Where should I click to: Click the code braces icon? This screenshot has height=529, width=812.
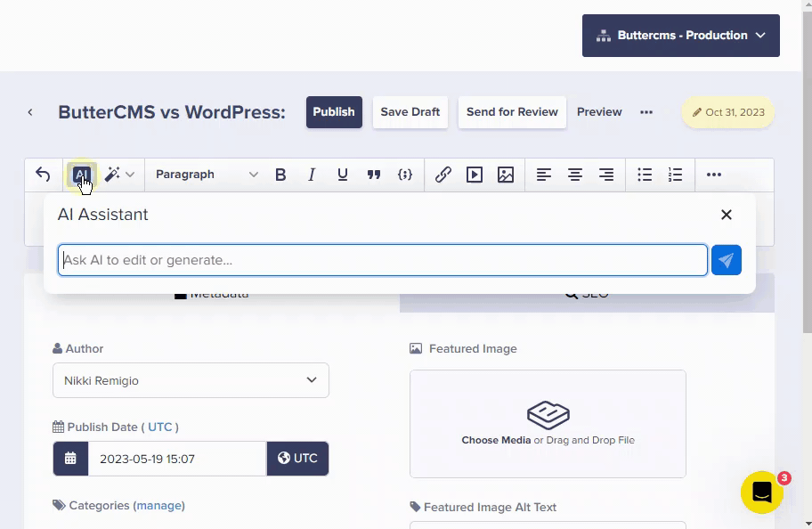coord(405,175)
